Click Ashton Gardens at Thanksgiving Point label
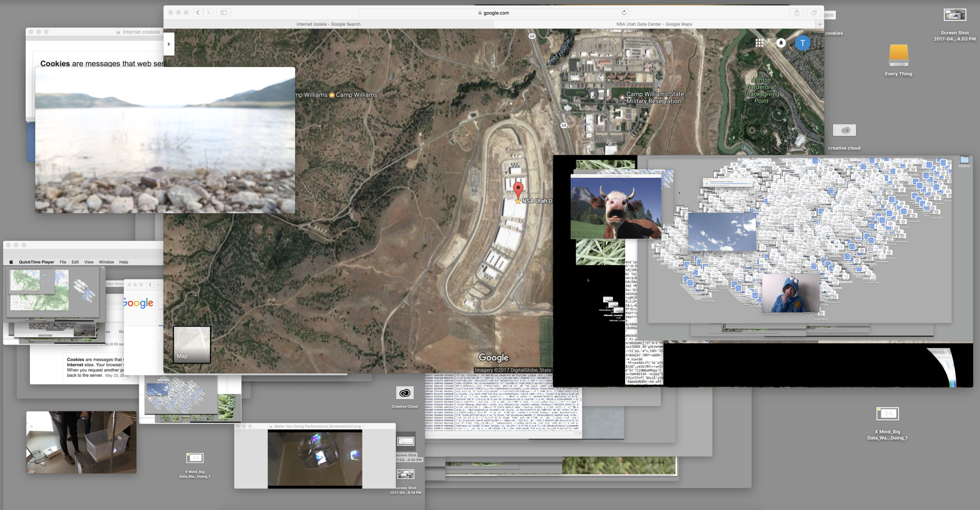The width and height of the screenshot is (980, 510). [761, 90]
